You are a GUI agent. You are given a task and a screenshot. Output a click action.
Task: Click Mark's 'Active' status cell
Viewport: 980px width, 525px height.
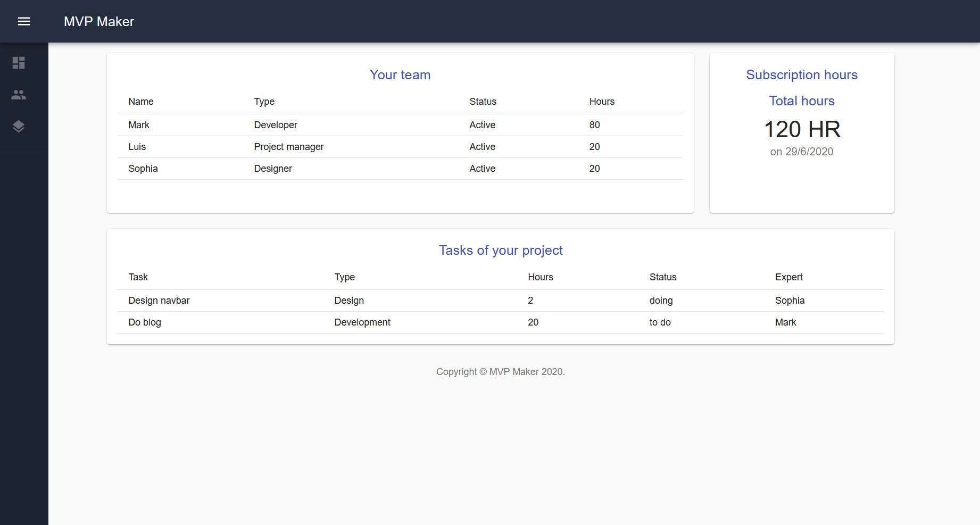pyautogui.click(x=483, y=125)
